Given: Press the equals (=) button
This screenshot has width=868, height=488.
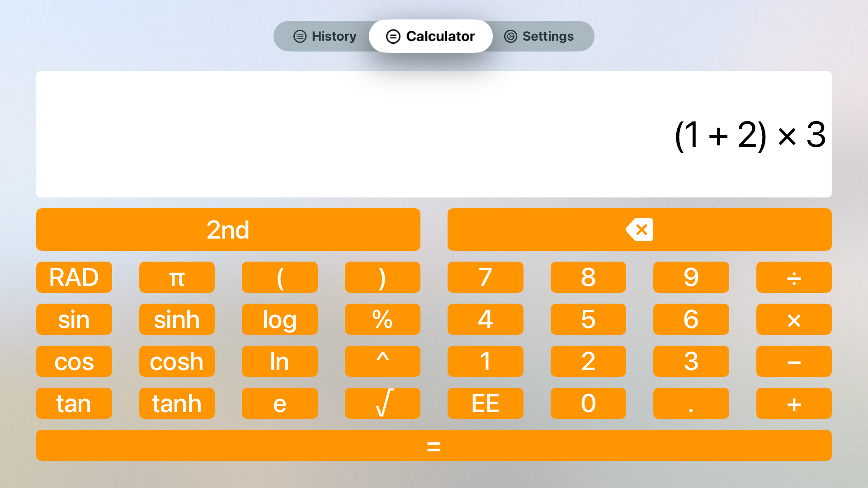Looking at the screenshot, I should [x=434, y=446].
